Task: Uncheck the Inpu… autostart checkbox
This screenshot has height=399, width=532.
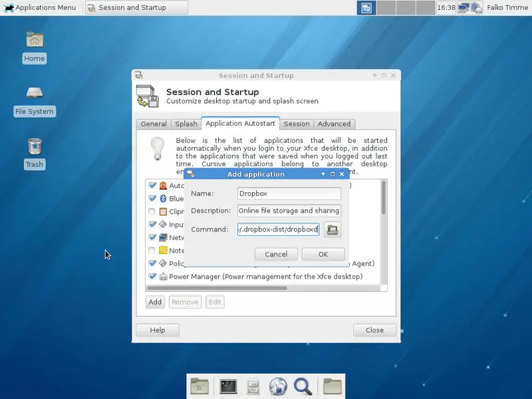Action: (152, 224)
